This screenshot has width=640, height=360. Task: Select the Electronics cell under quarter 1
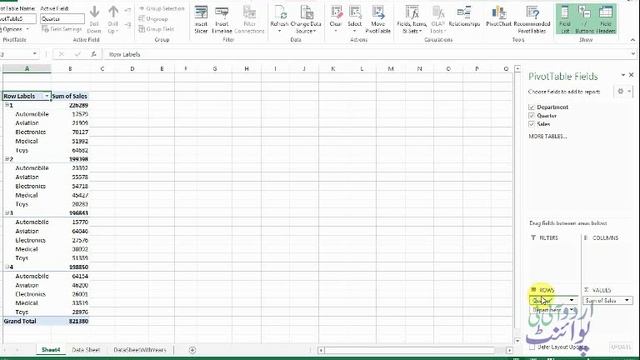27,132
